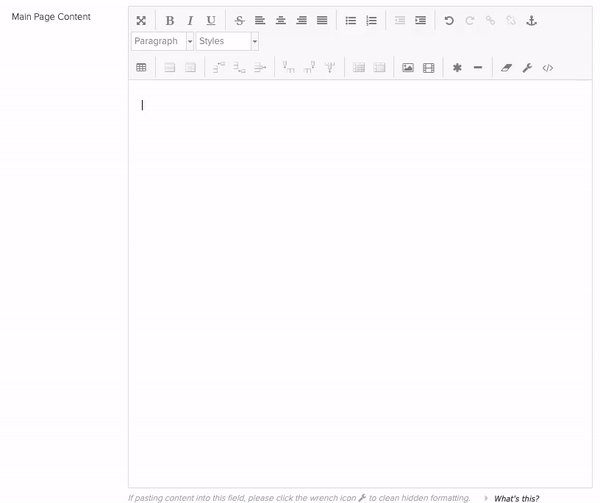
Task: Align text left
Action: coord(260,21)
